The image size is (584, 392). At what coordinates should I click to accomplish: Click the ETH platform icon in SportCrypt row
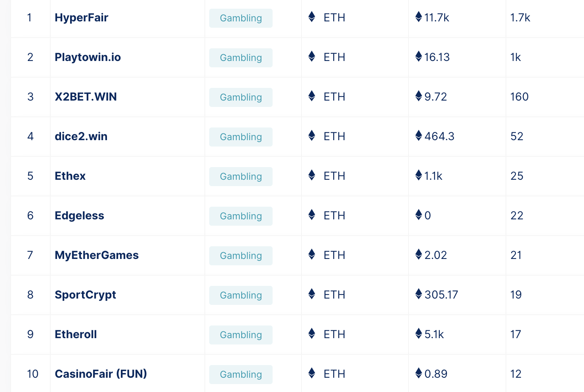pos(312,294)
